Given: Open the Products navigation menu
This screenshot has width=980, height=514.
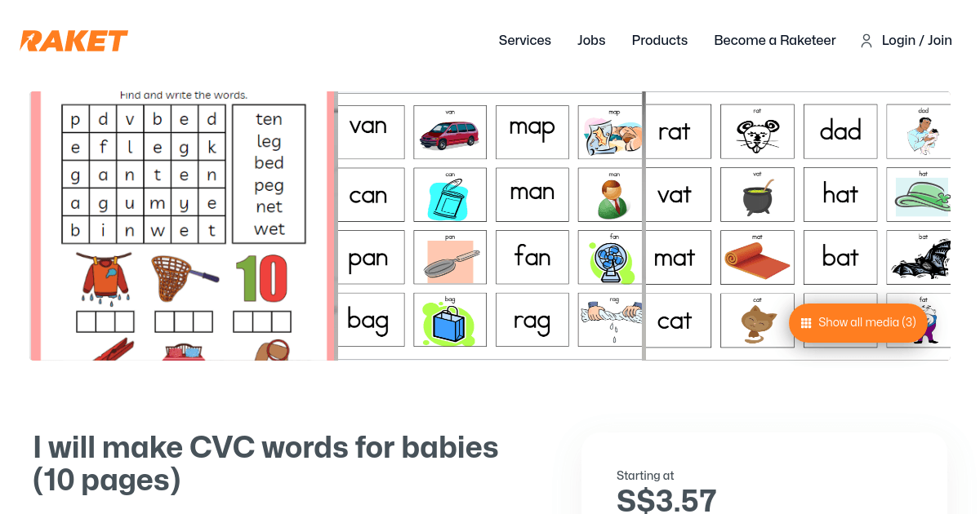Looking at the screenshot, I should (660, 40).
